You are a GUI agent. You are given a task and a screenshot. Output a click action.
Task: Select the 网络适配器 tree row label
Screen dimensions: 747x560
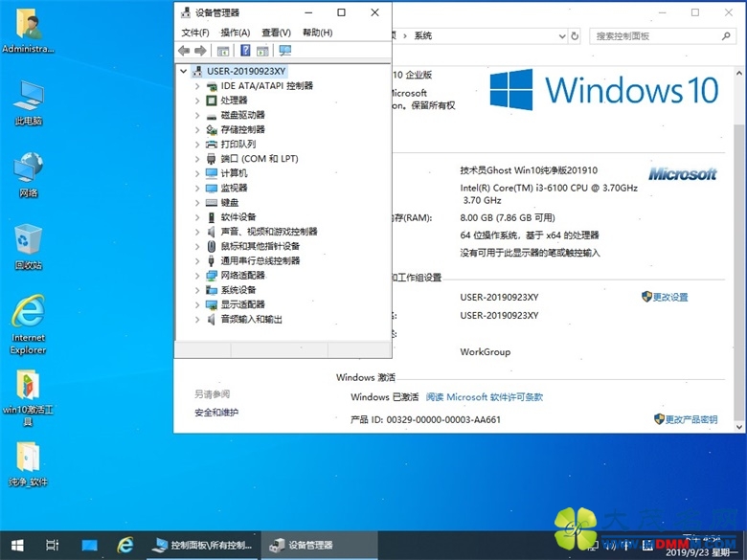(x=242, y=276)
